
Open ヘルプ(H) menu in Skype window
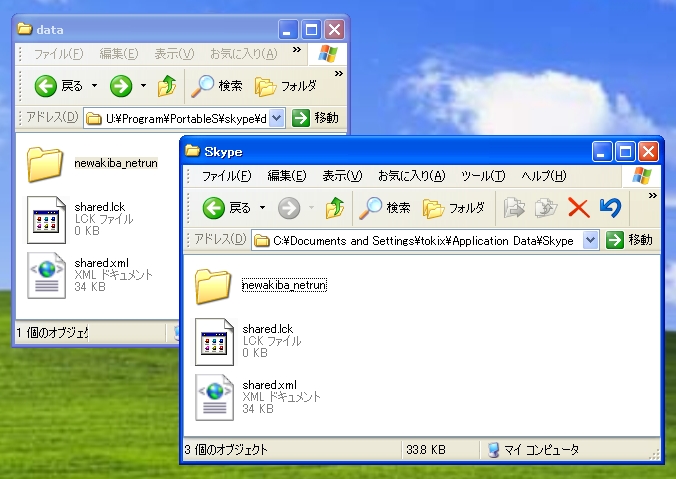544,176
